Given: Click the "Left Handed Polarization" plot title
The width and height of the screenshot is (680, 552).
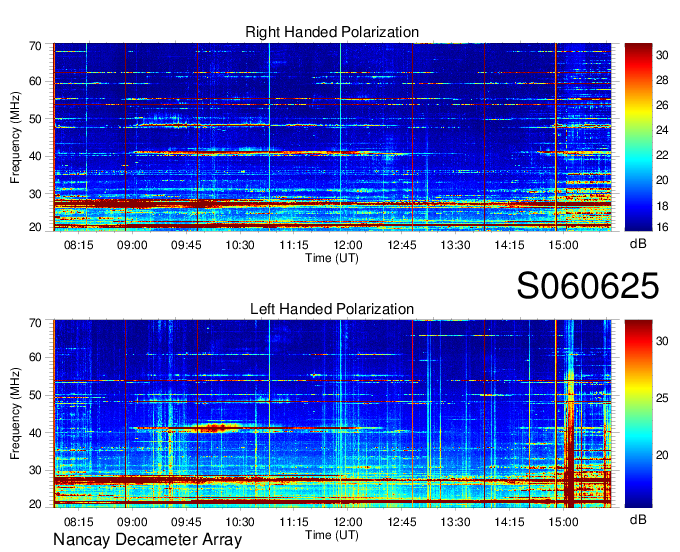Looking at the screenshot, I should pyautogui.click(x=332, y=309).
